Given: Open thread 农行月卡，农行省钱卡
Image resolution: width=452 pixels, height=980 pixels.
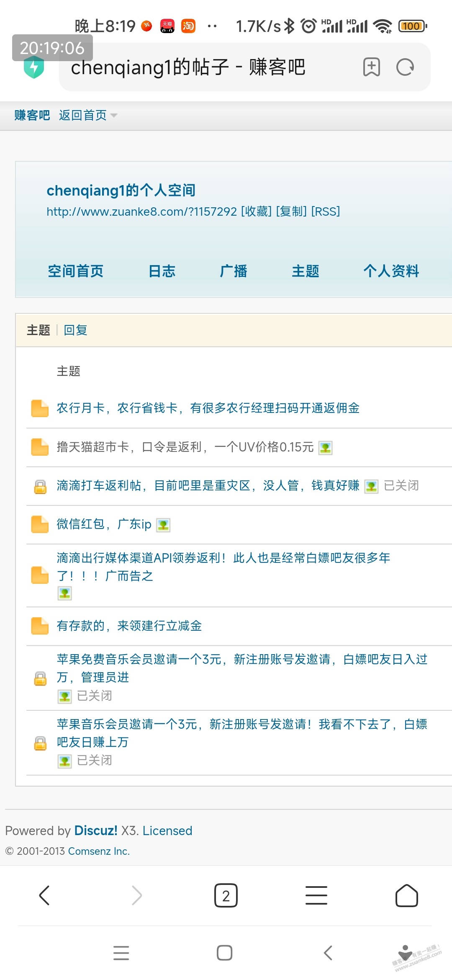Looking at the screenshot, I should point(208,408).
